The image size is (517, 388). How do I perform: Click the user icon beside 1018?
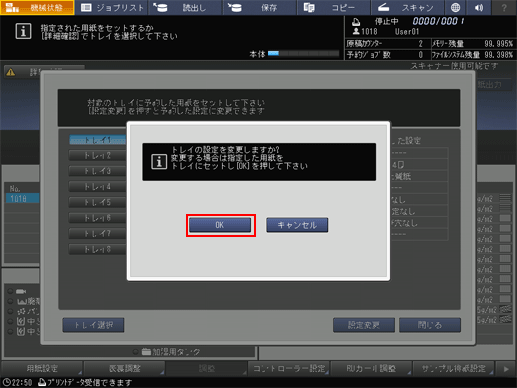pos(356,31)
